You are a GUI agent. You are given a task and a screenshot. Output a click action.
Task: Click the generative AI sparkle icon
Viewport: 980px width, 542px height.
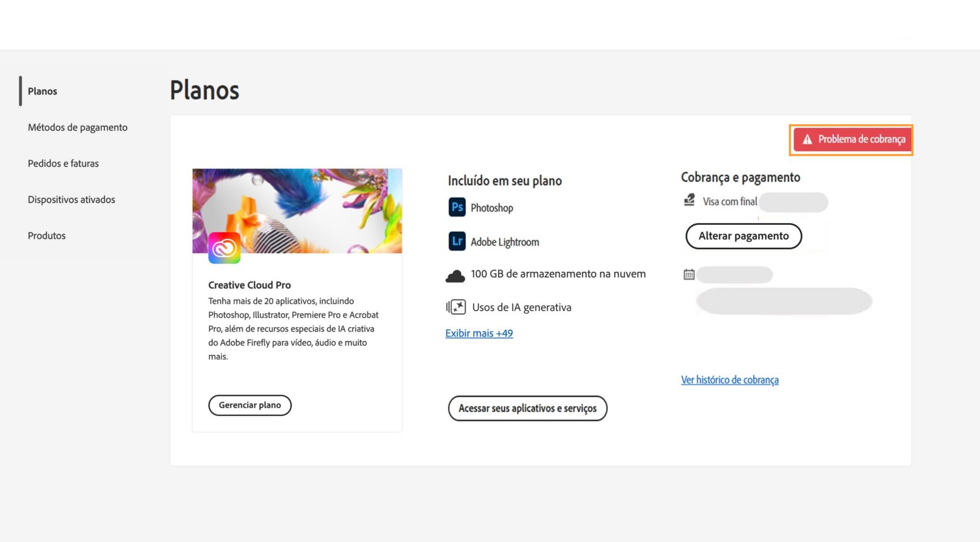[456, 307]
